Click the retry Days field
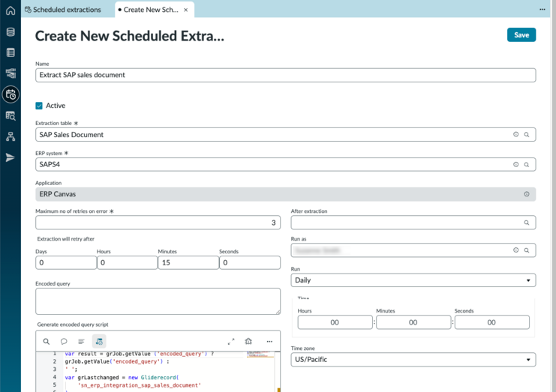Image resolution: width=556 pixels, height=392 pixels. click(x=66, y=263)
